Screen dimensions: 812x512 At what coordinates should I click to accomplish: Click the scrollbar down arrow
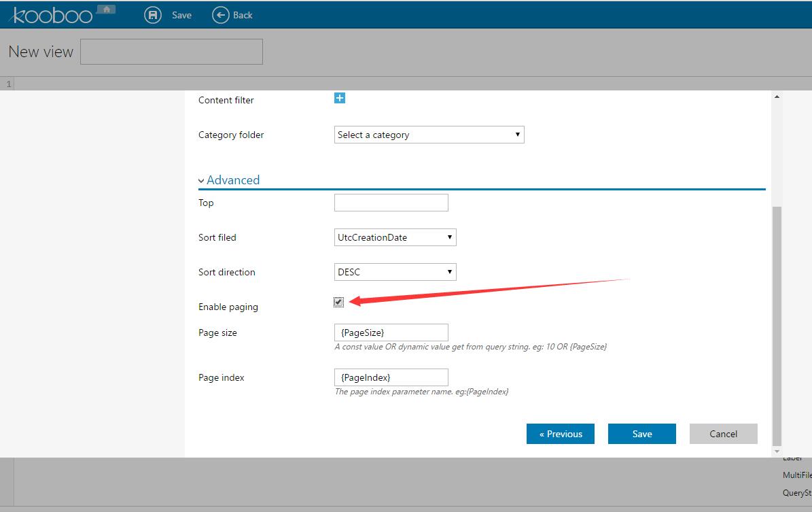(777, 451)
